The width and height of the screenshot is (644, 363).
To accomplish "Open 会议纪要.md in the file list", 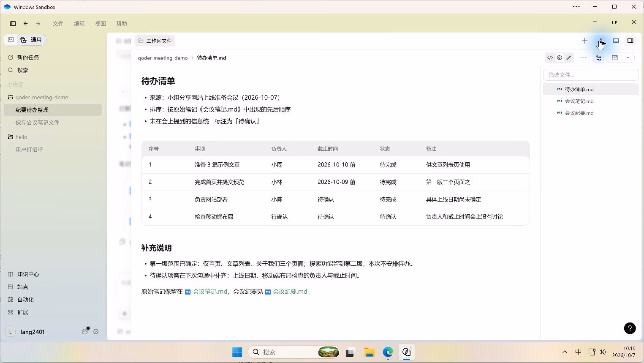I will (x=590, y=113).
